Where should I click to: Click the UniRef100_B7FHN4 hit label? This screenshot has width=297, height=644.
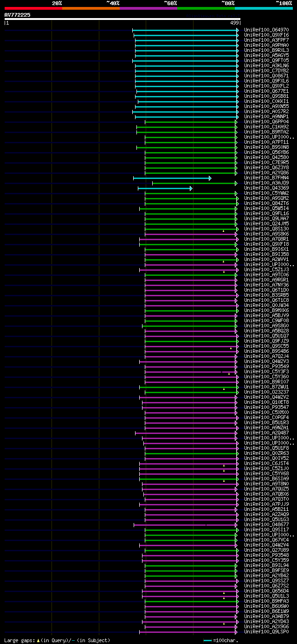tap(266, 178)
